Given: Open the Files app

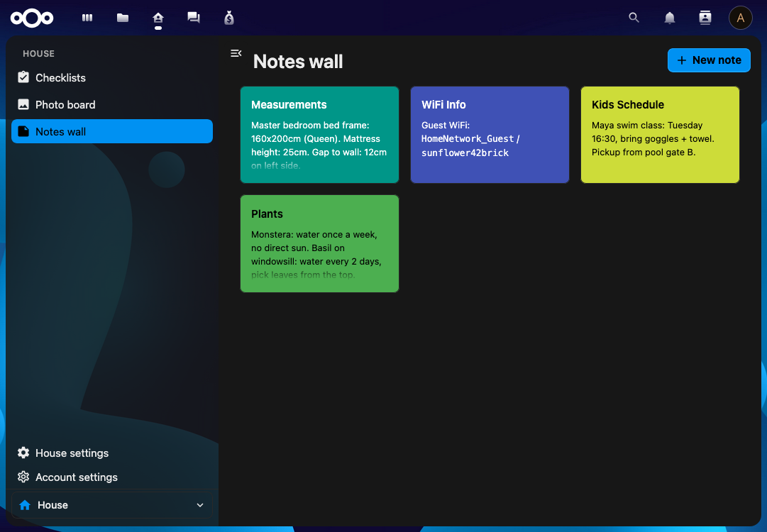Looking at the screenshot, I should coord(122,18).
